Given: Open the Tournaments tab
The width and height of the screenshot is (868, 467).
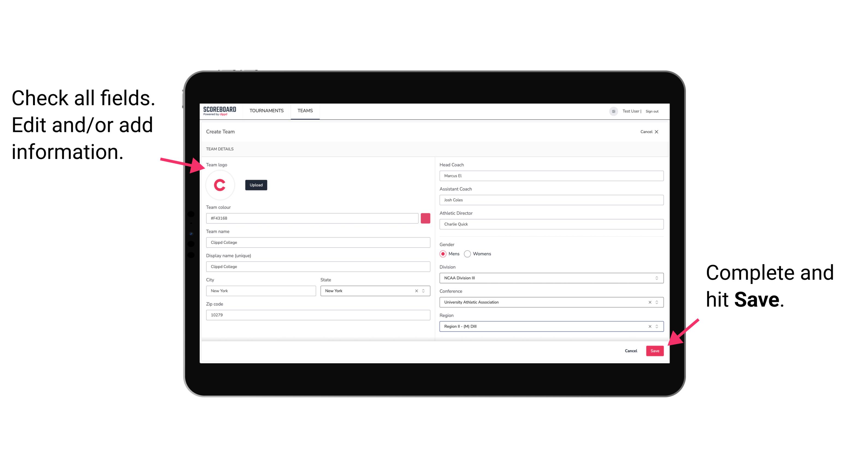Looking at the screenshot, I should [x=266, y=111].
